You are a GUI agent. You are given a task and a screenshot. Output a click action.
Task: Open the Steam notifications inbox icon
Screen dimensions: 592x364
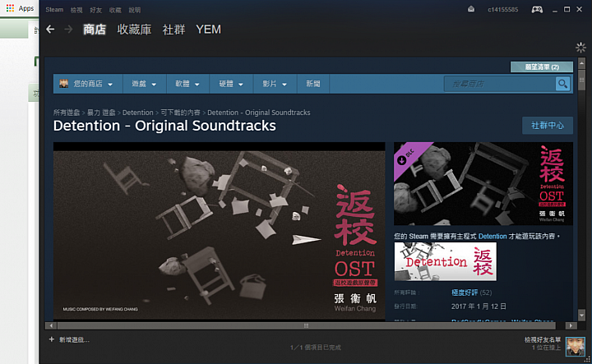tap(471, 9)
